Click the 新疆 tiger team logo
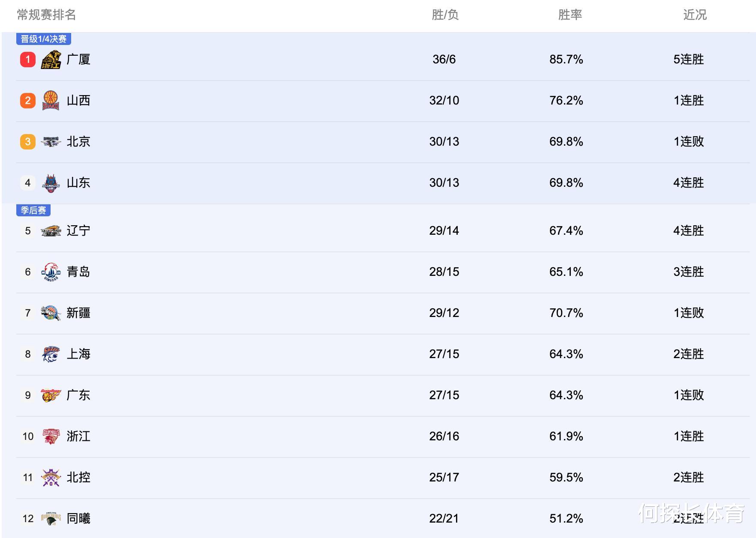756x538 pixels. [51, 313]
